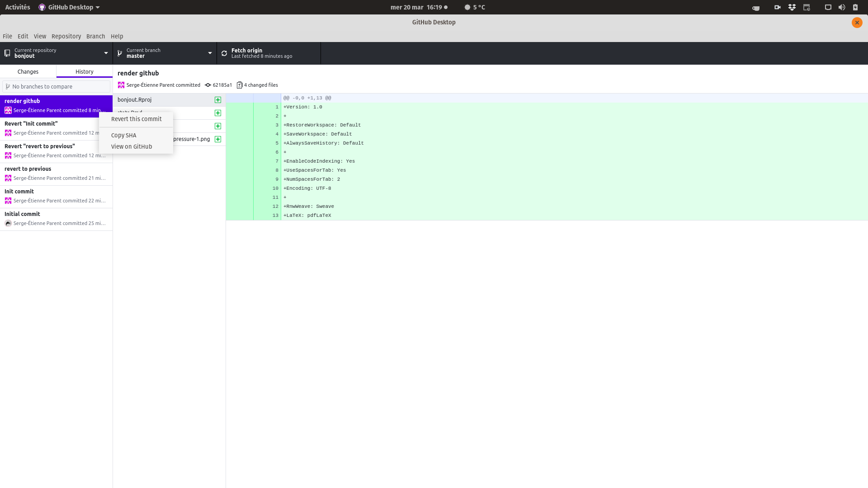Image resolution: width=868 pixels, height=488 pixels.
Task: Click the 5 °C weather indicator
Action: [x=475, y=7]
